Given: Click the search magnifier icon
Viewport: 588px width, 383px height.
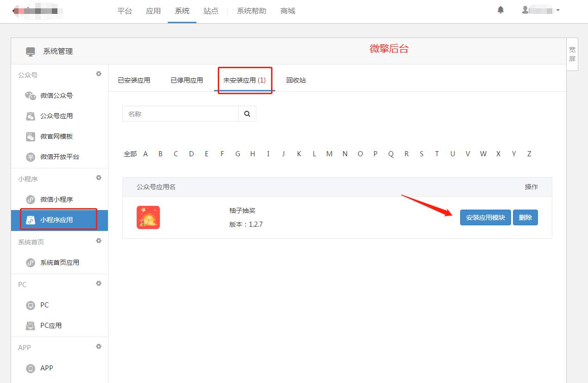Looking at the screenshot, I should tap(247, 113).
